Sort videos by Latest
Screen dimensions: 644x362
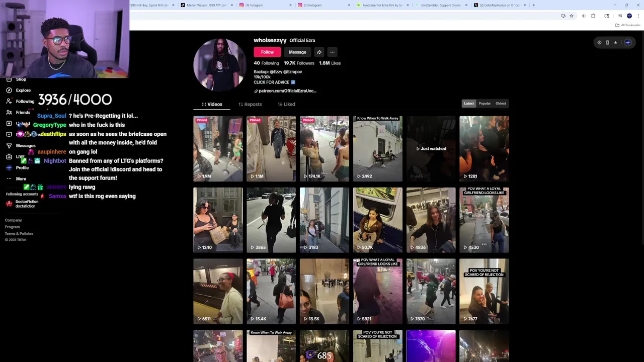[469, 104]
